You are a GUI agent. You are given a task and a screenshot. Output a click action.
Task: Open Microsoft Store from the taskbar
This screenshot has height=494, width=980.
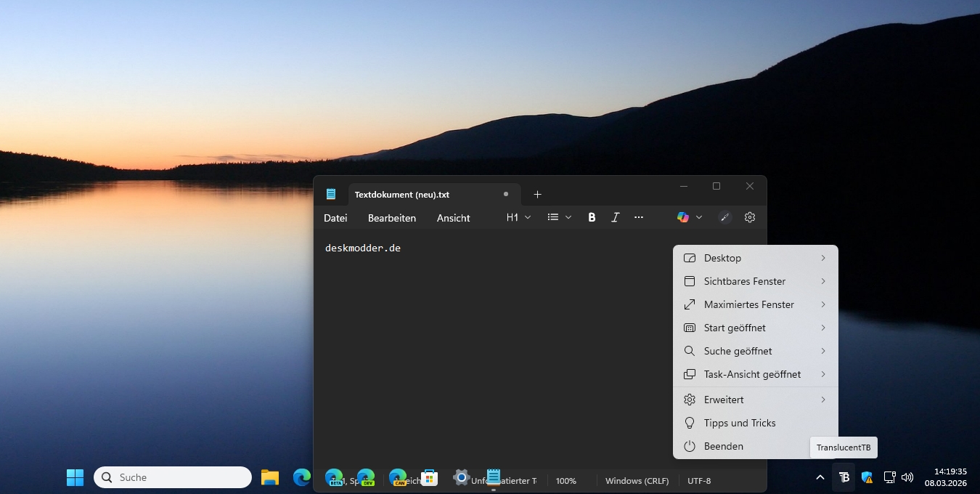[x=430, y=477]
